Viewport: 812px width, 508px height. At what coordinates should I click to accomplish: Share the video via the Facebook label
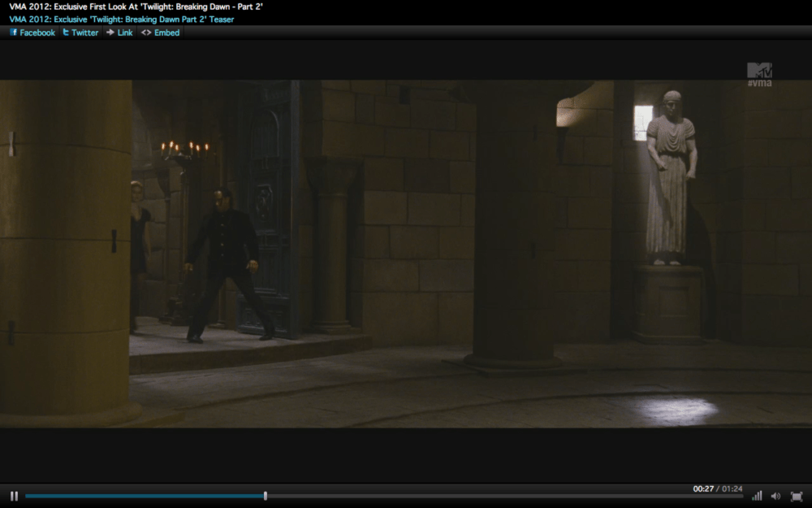click(x=37, y=33)
